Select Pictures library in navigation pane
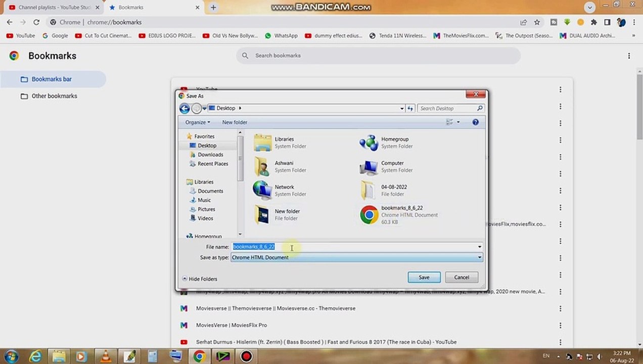The height and width of the screenshot is (364, 643). pos(206,209)
